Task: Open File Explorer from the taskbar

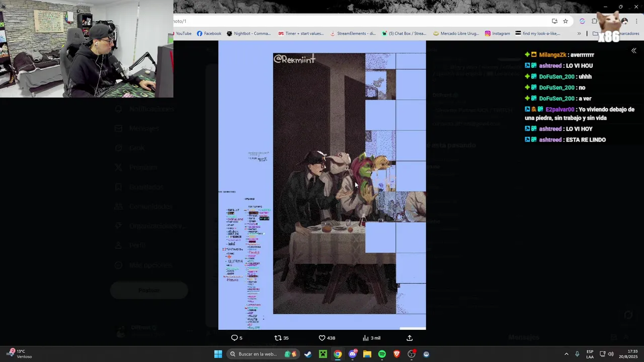Action: (367, 354)
